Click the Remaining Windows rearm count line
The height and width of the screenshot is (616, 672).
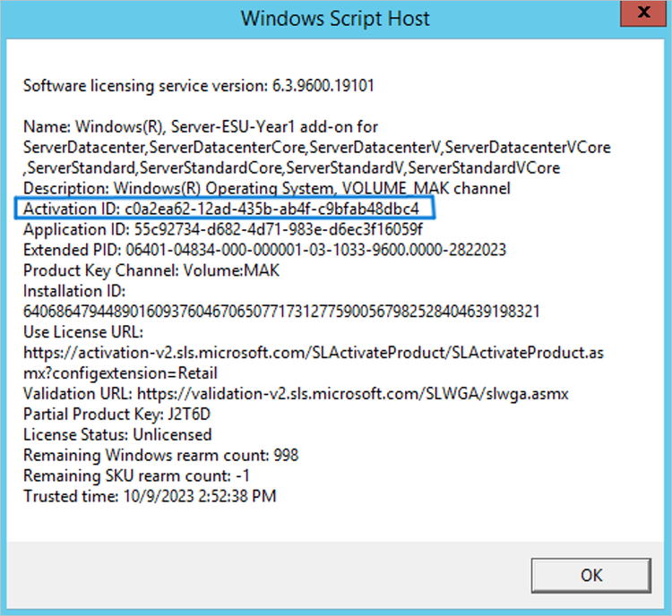160,456
